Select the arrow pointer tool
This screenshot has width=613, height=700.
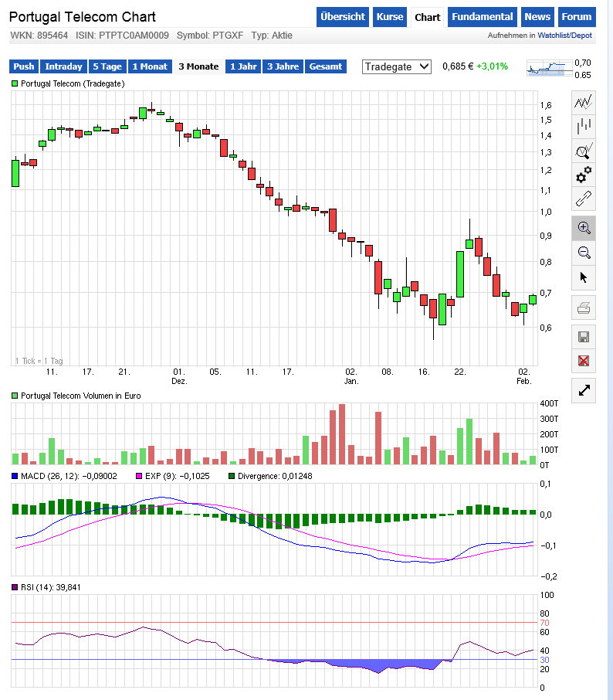(x=584, y=277)
